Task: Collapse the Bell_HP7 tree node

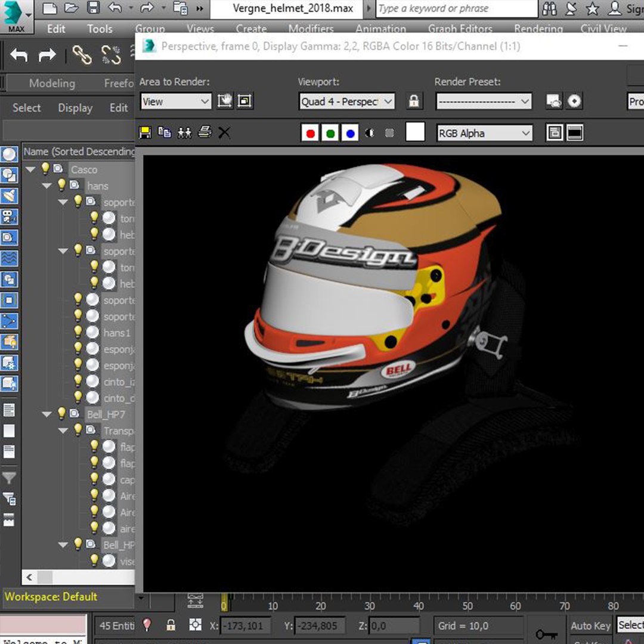Action: 47,414
